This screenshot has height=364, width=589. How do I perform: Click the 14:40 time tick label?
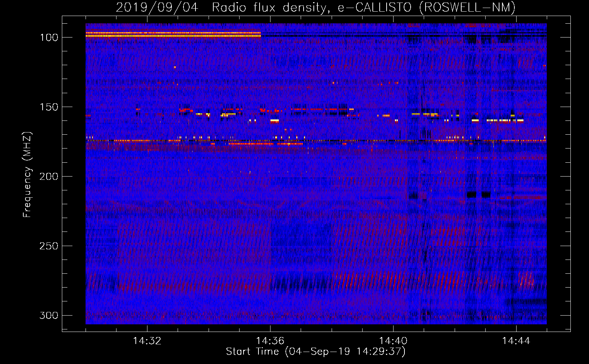point(393,341)
